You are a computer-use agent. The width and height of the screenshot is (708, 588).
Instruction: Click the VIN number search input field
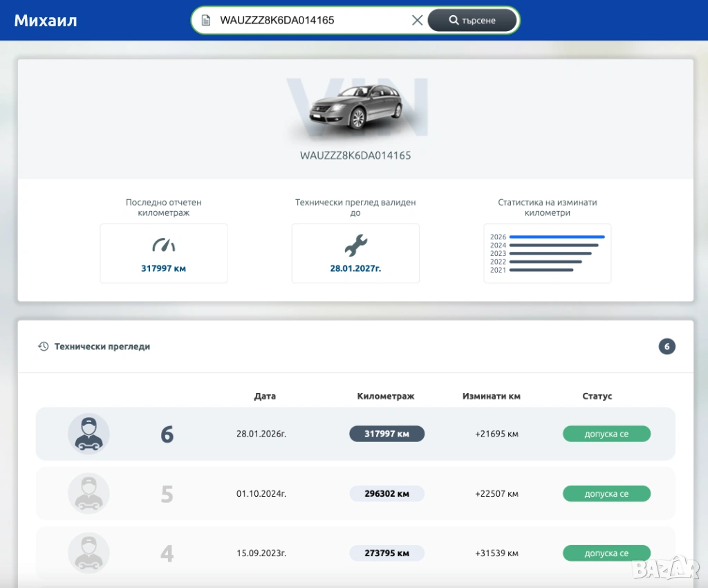pyautogui.click(x=311, y=20)
